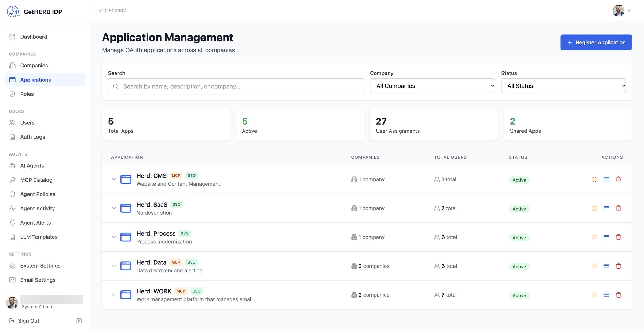Open Agent Policies in sidebar
This screenshot has height=332, width=644.
coord(45,194)
